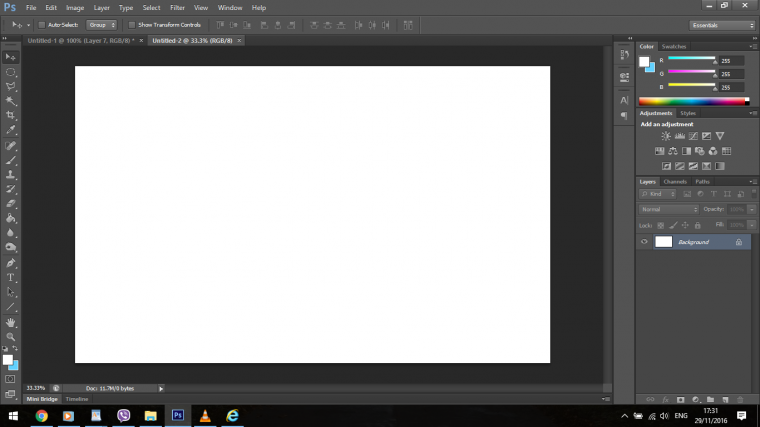
Task: Hide the Background layer visibility eye
Action: (x=644, y=242)
